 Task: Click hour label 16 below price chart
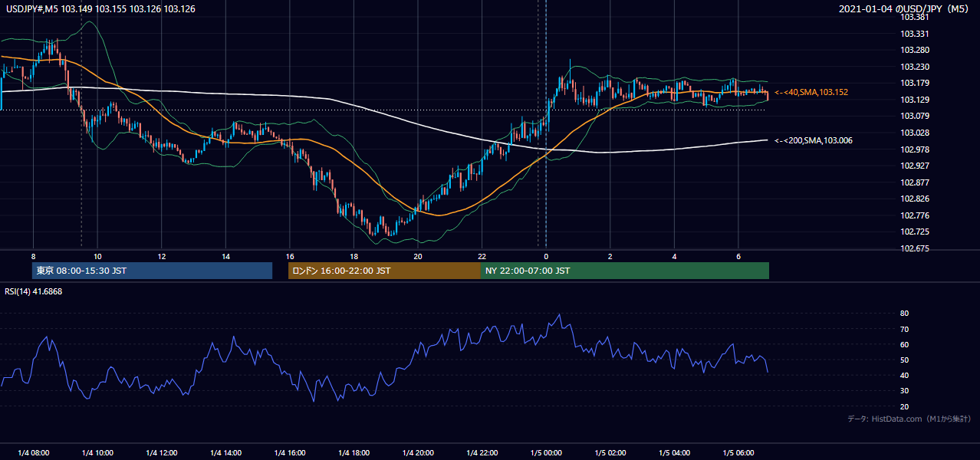coord(289,256)
